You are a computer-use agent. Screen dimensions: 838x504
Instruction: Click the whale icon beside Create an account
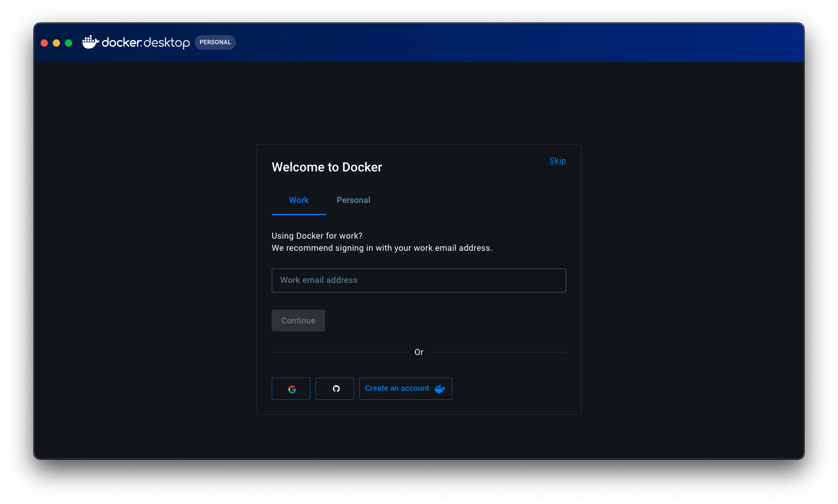(440, 389)
